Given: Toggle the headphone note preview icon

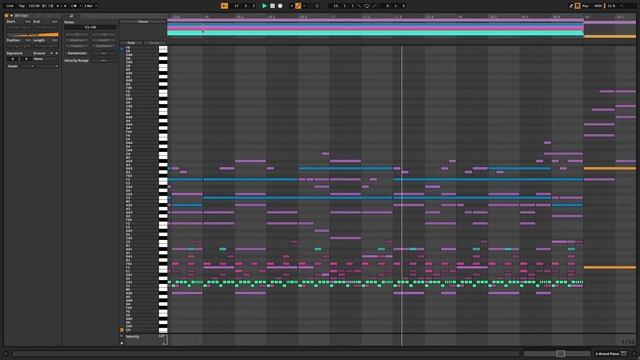Looking at the screenshot, I should point(122,49).
